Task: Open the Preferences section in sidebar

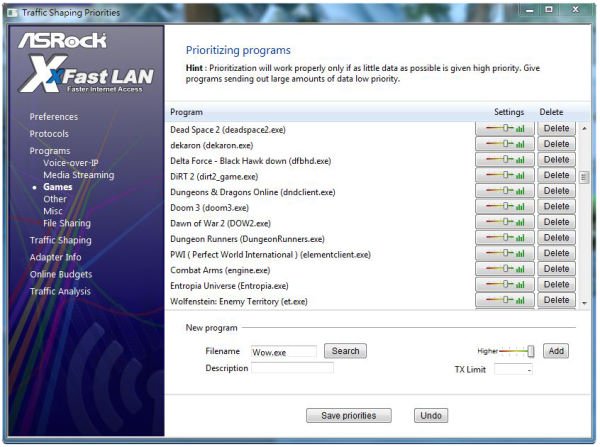Action: click(54, 116)
